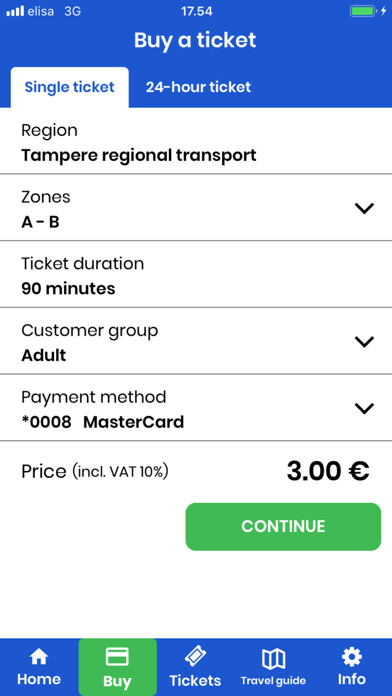Tap the 3.00 € price amount
The image size is (392, 696).
[328, 471]
